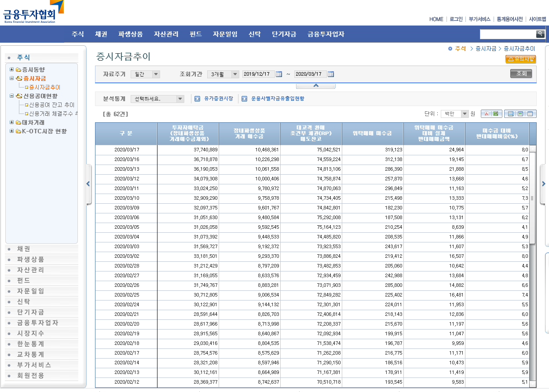Click the 신용공여현황 open folder icon
Screen dimensions: 549x392
tap(18, 96)
